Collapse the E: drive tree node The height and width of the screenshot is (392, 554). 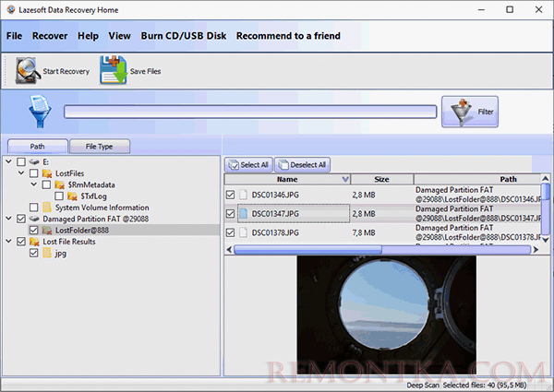click(x=8, y=161)
